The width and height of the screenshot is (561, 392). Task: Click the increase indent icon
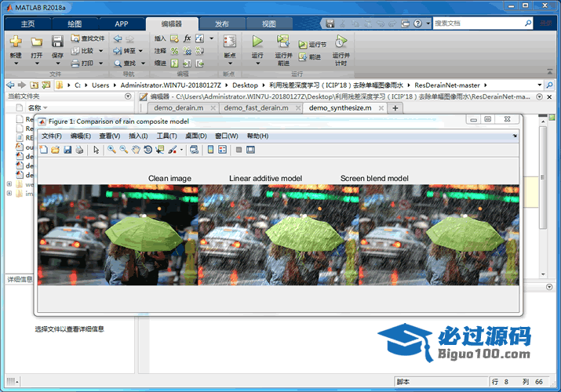(x=187, y=64)
